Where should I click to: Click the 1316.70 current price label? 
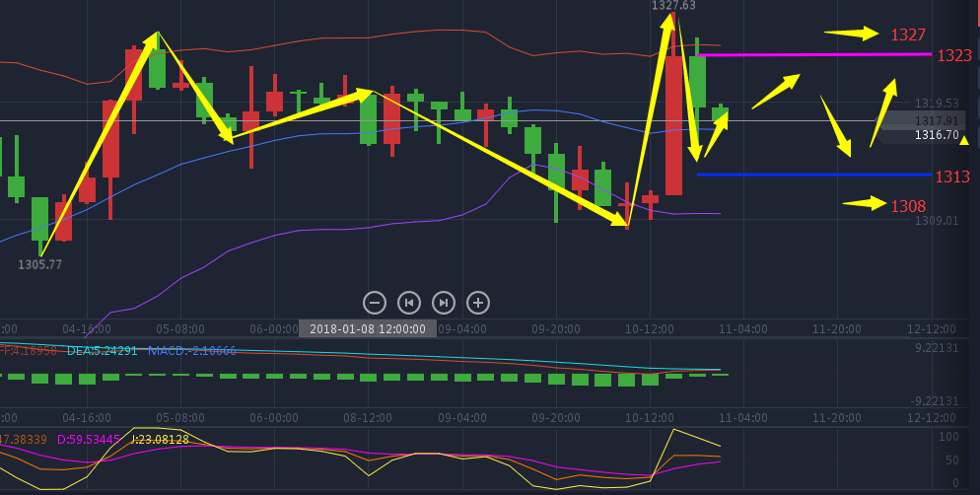pos(936,135)
